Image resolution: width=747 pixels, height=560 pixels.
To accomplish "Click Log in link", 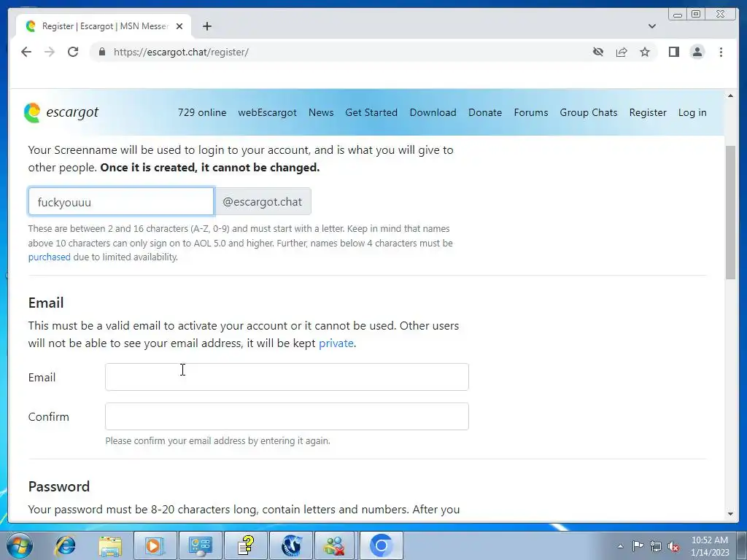I will pos(692,113).
